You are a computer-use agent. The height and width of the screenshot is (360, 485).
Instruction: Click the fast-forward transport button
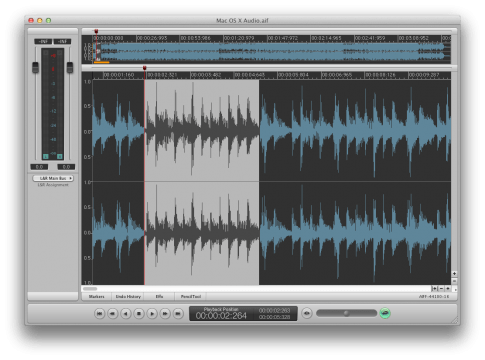(165, 314)
